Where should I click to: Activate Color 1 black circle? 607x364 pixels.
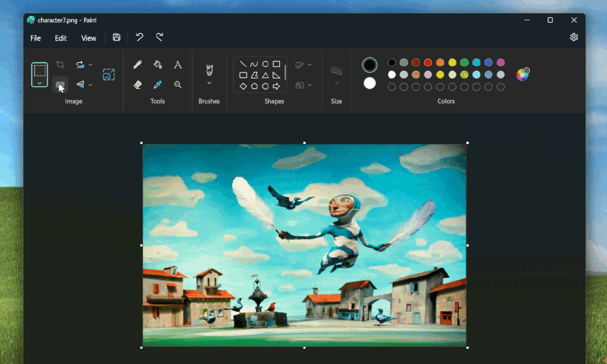pos(370,65)
